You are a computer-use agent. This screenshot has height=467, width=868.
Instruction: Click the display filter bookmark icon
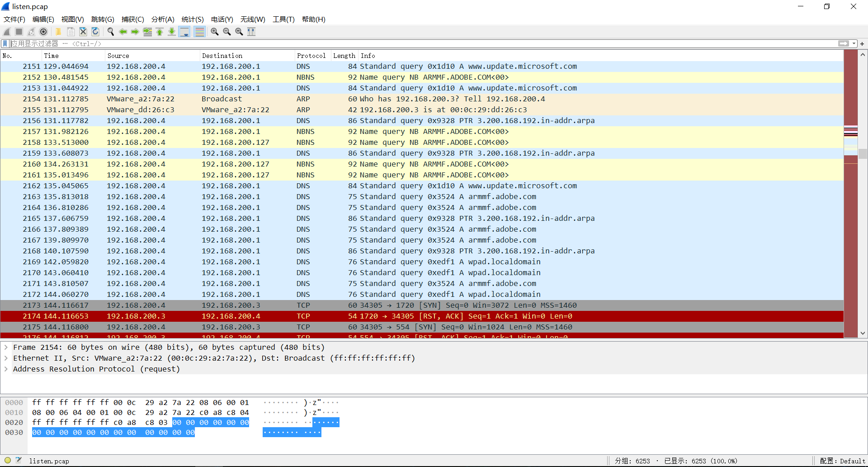(5, 43)
